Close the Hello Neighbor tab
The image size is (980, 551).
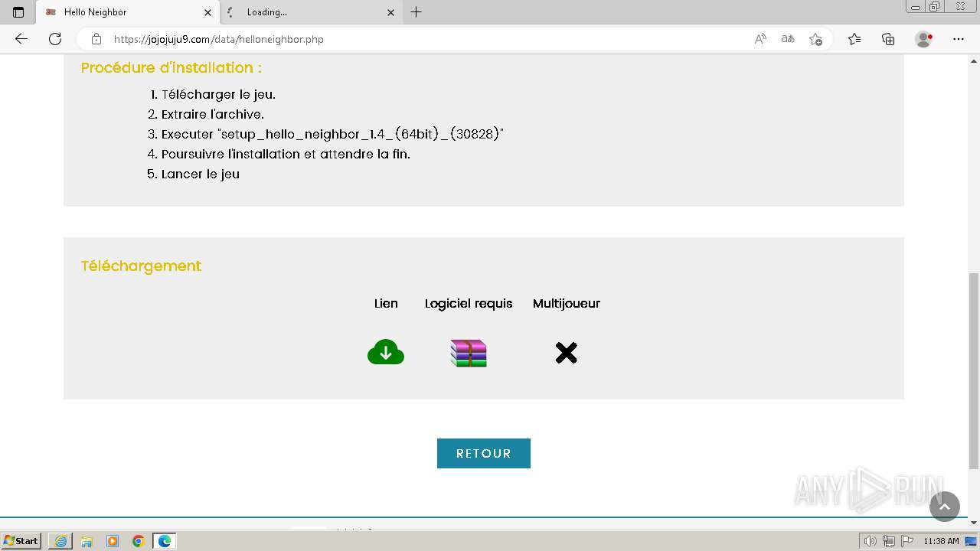pos(207,12)
